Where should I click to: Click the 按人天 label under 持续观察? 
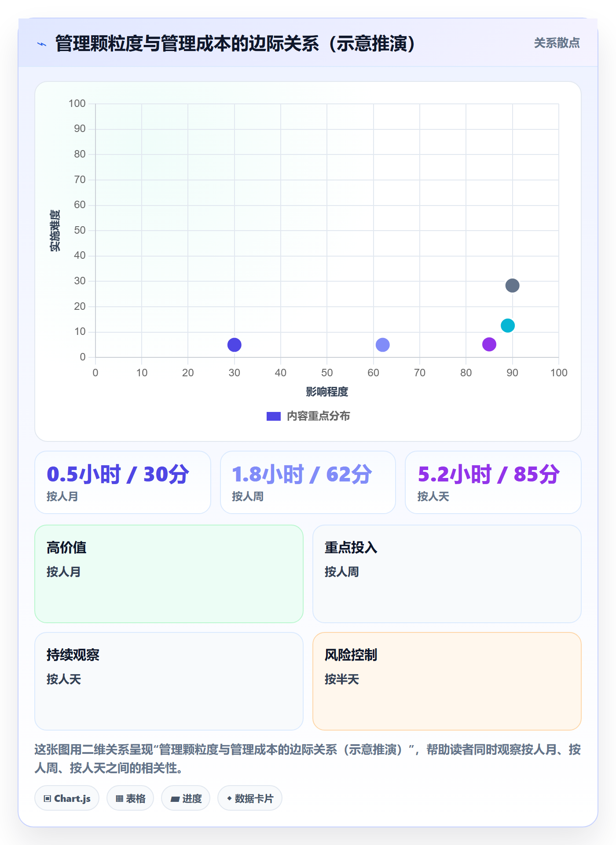click(64, 679)
